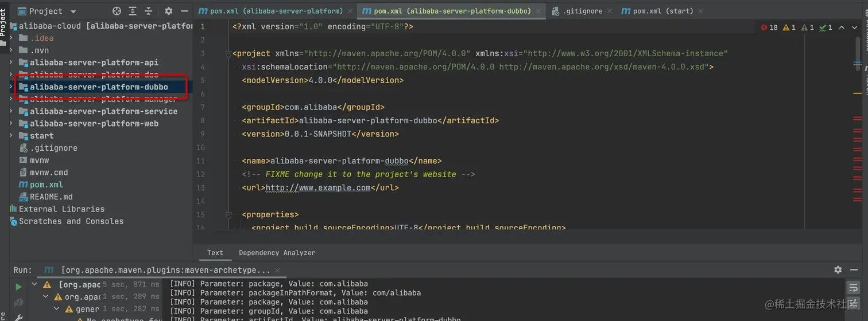Go to next highlighted error arrow
Viewport: 868px width, 321px height.
(x=853, y=28)
